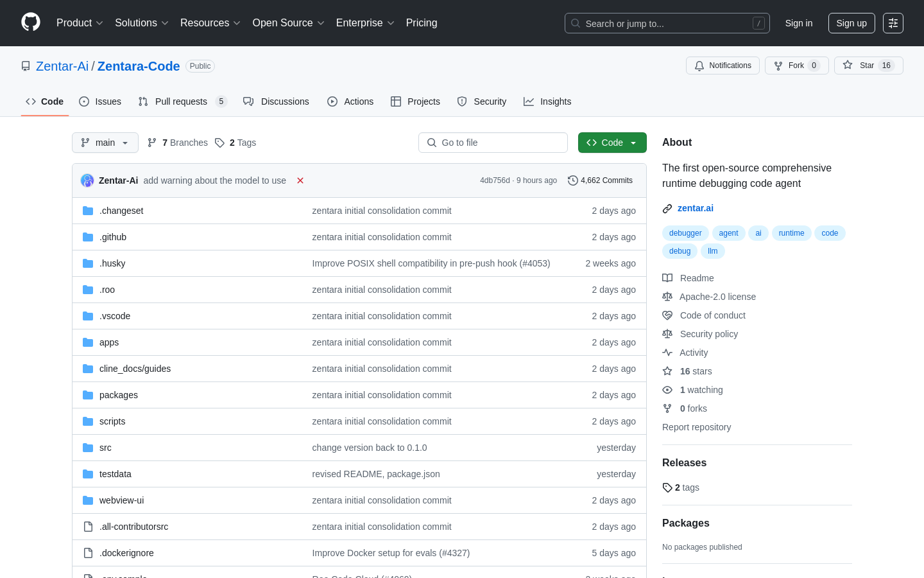This screenshot has height=578, width=924.
Task: Click the agent topic tag
Action: click(728, 233)
